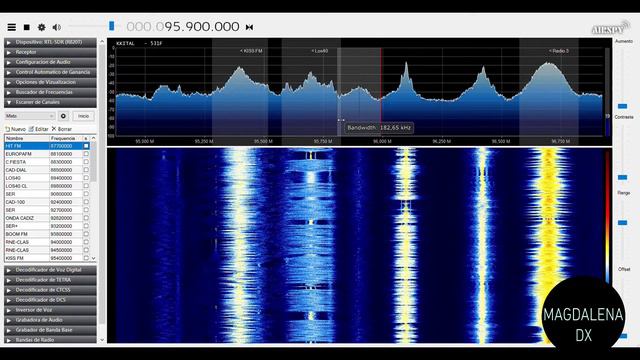Click the Inicio button
Viewport: 640px width, 360px height.
(x=83, y=116)
